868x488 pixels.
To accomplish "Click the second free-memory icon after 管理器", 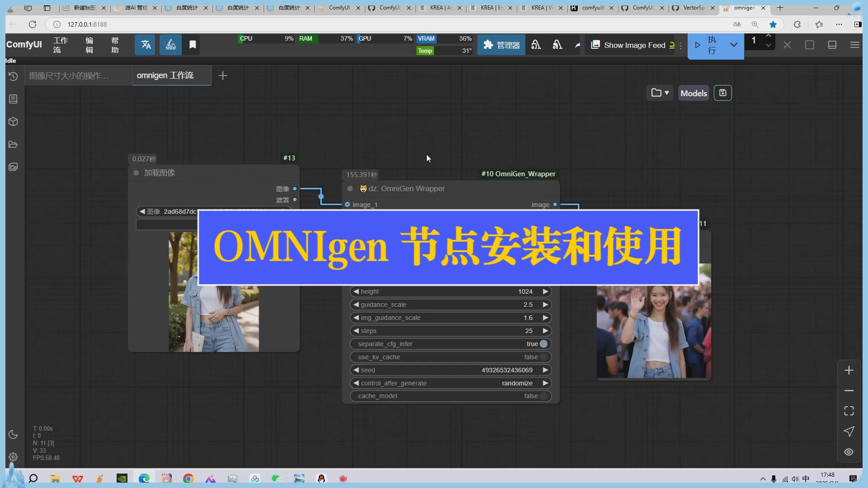I will click(x=557, y=45).
